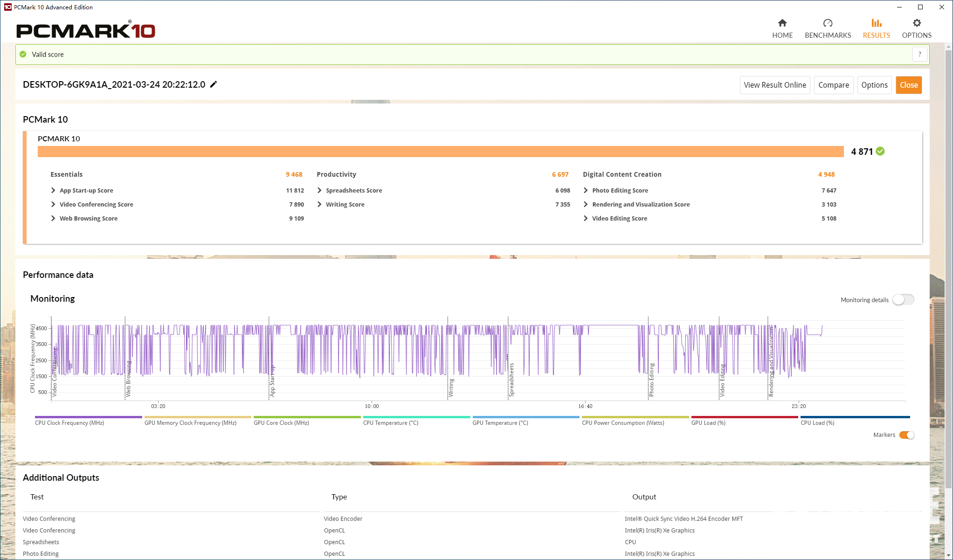953x560 pixels.
Task: Select the Photo Editing row in Additional Outputs
Action: tap(472, 553)
